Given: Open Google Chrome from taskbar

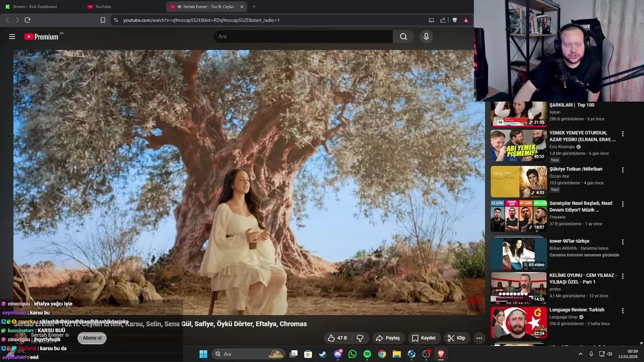Looking at the screenshot, I should [382, 354].
